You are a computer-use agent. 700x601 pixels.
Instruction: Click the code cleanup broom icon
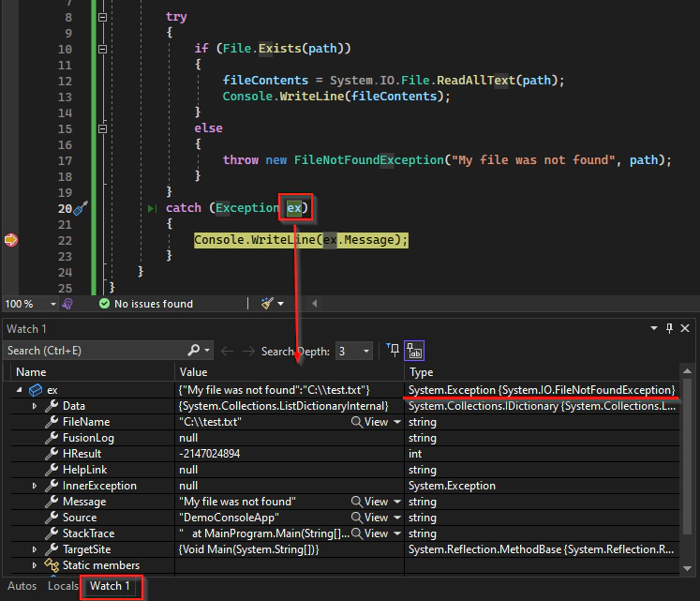pos(268,304)
